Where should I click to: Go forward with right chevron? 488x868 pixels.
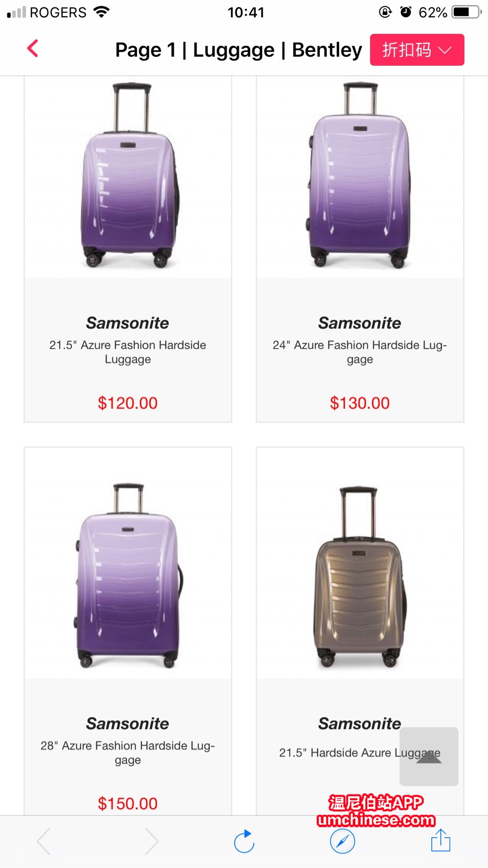tap(151, 842)
